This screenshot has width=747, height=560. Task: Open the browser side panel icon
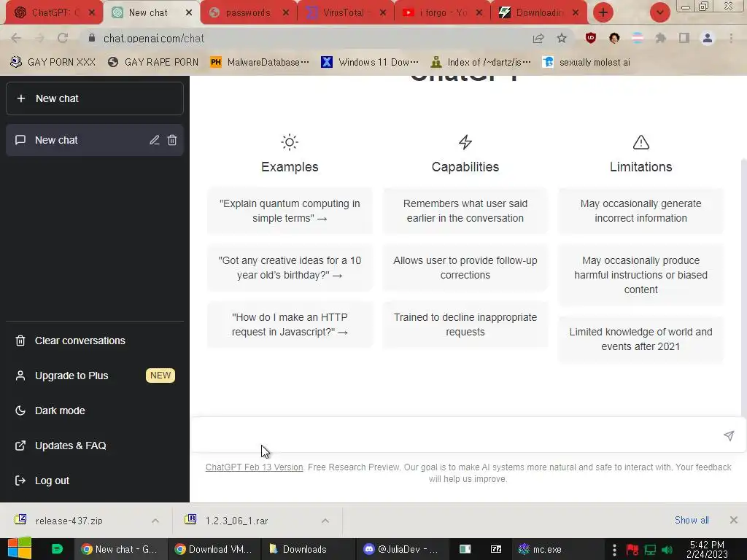684,38
